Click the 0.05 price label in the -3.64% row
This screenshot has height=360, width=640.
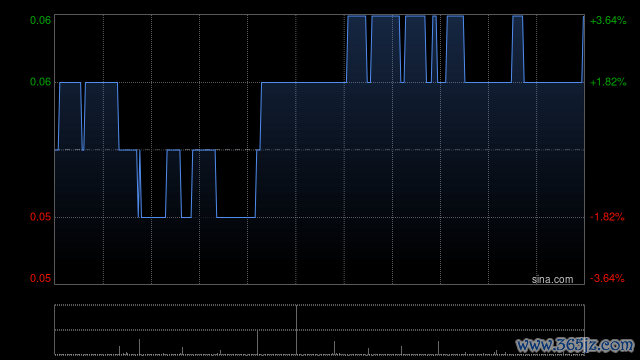click(40, 278)
